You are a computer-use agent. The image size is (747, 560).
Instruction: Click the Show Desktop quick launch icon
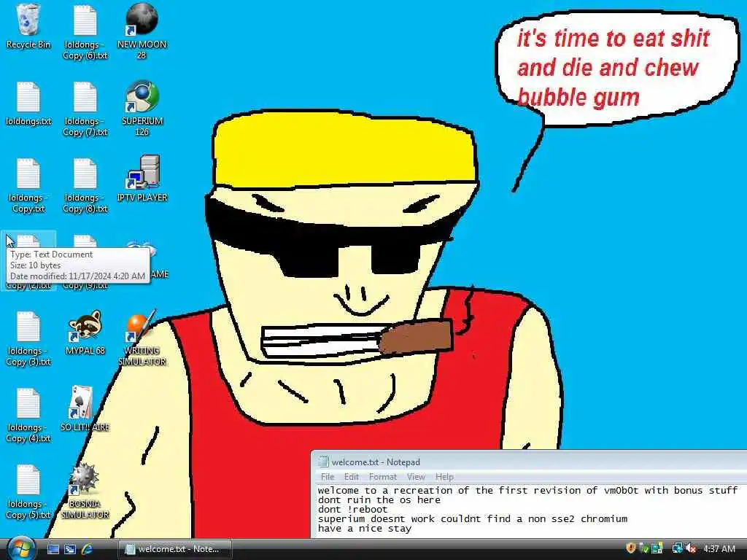53,549
